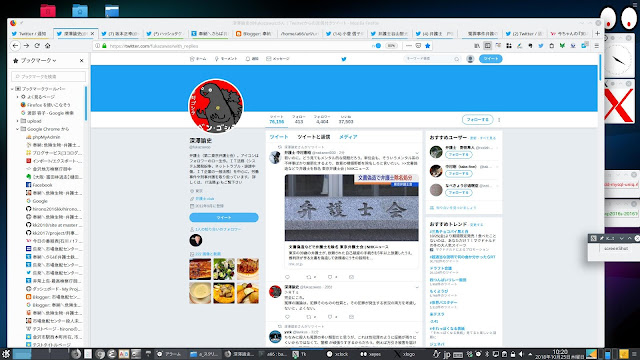Switch to xclock in taskbar
Screen dimensions: 640x360
click(x=338, y=354)
